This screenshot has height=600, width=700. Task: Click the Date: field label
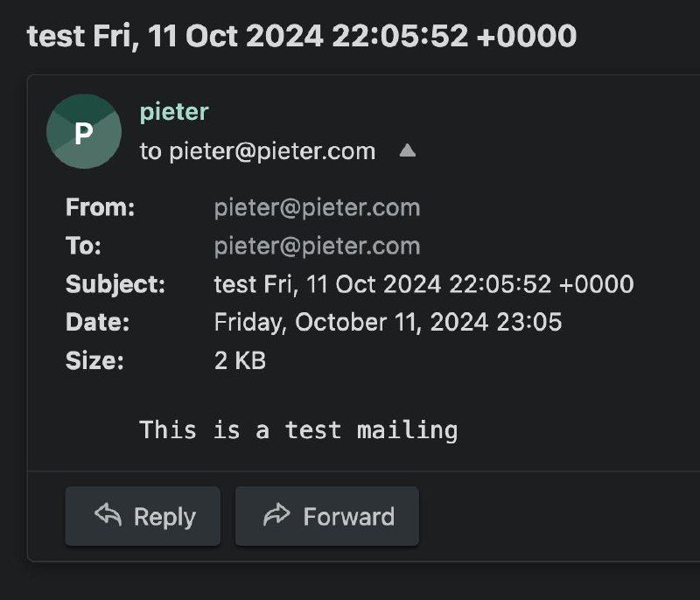coord(98,322)
